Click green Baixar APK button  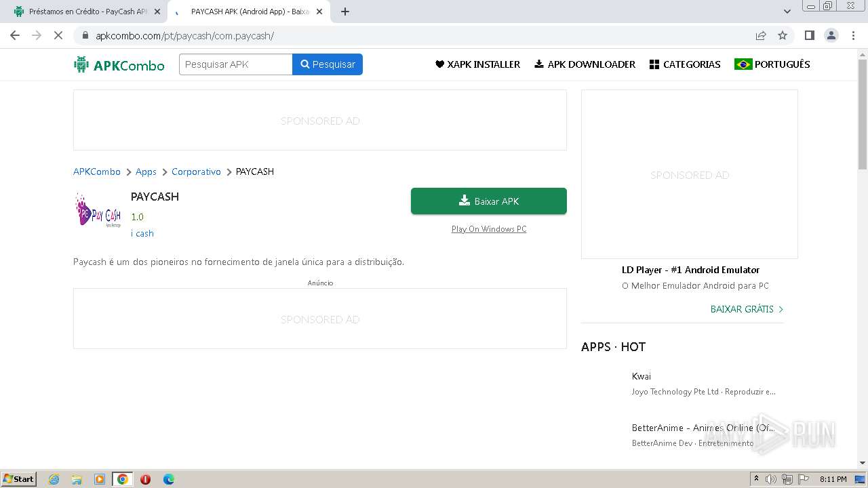[489, 201]
